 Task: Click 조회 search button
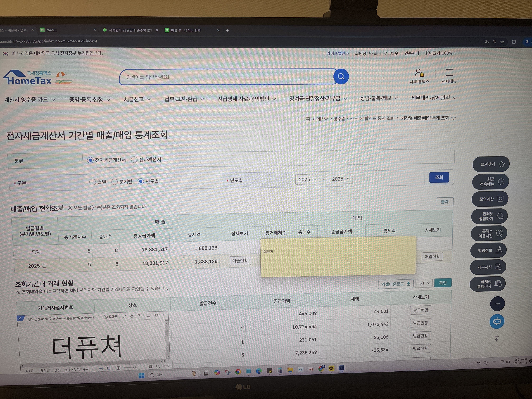[x=439, y=177]
